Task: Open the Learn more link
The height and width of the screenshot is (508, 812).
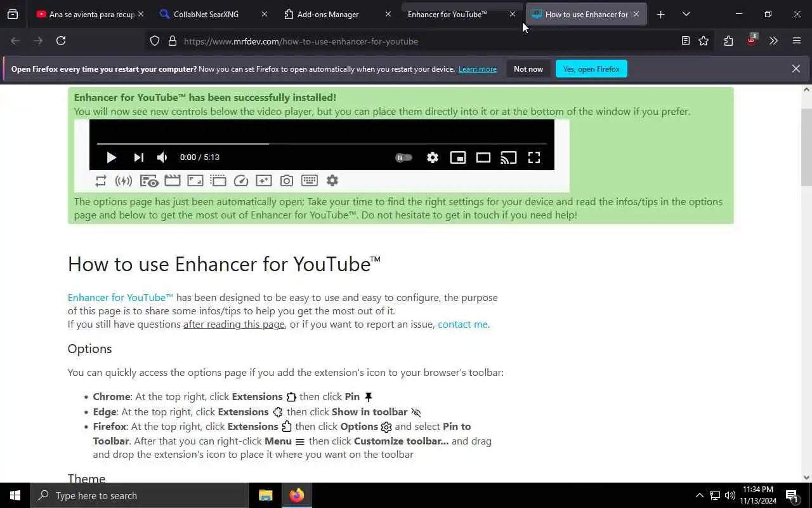Action: pyautogui.click(x=478, y=69)
